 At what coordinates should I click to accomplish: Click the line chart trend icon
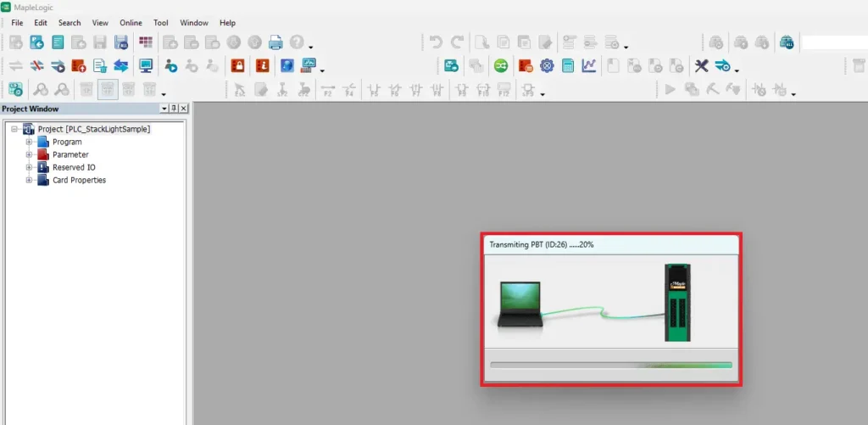(589, 66)
